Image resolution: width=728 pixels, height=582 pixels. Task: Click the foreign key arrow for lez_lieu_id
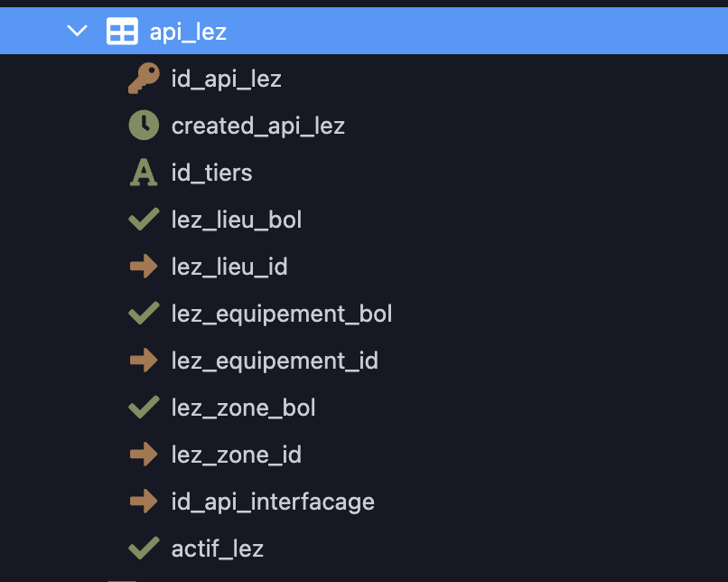tap(144, 267)
